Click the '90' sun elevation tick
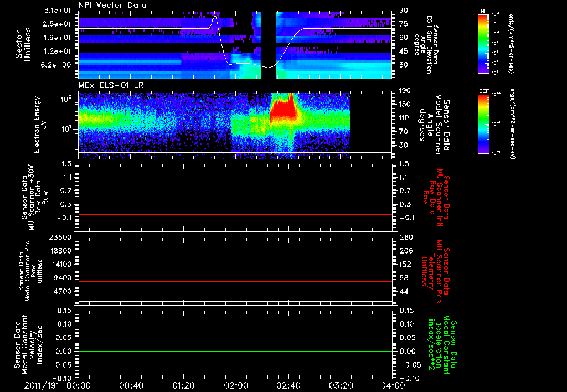 [404, 11]
